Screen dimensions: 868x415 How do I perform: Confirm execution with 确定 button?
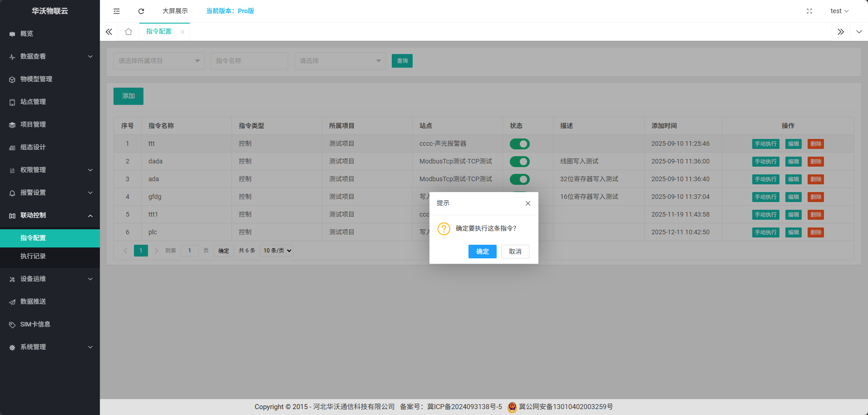coord(482,252)
